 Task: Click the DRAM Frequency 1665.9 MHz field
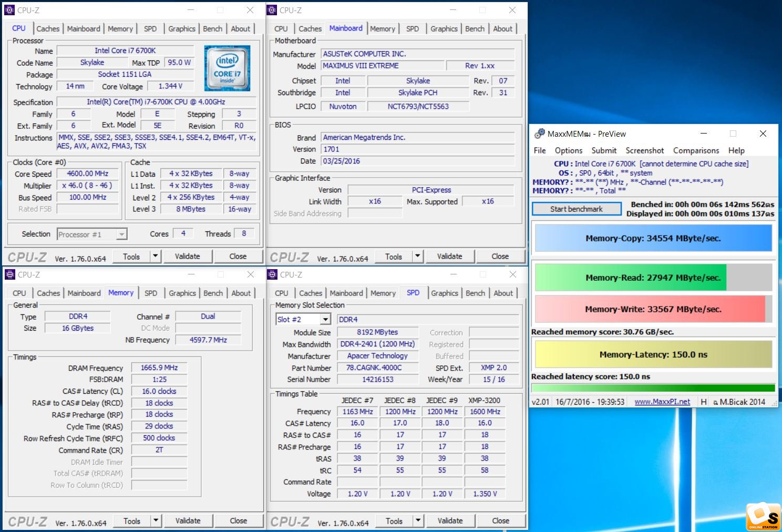(x=159, y=368)
